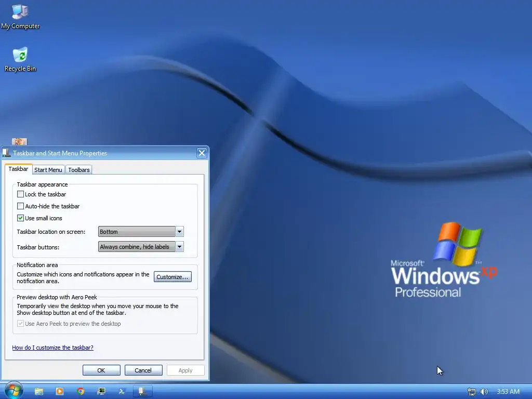Launch Google Chrome from the taskbar

click(x=81, y=391)
